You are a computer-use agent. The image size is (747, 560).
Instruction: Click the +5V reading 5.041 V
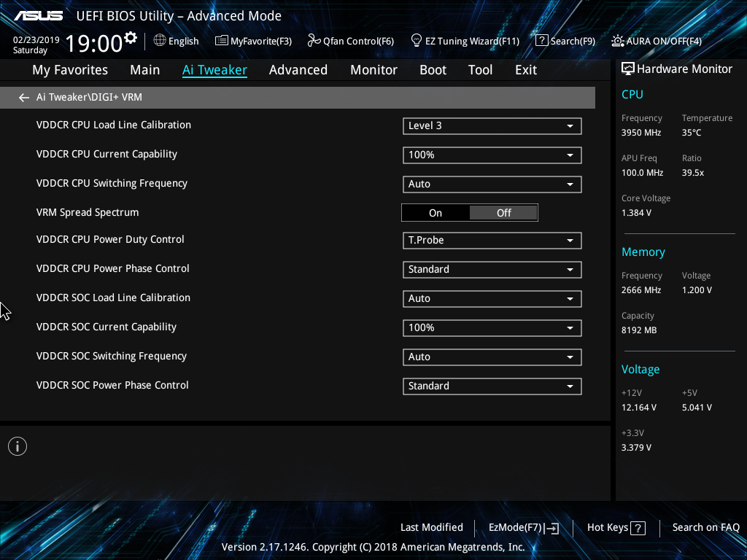click(697, 408)
